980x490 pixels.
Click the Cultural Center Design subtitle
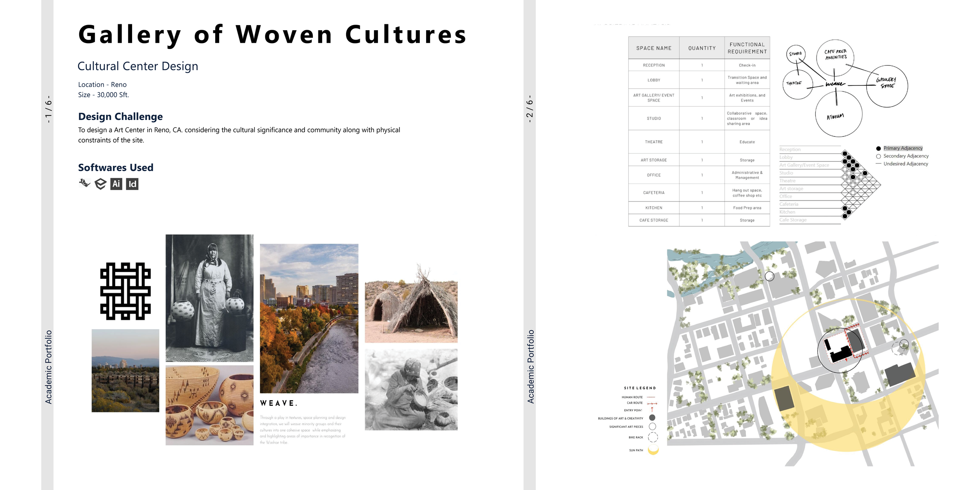click(x=138, y=66)
